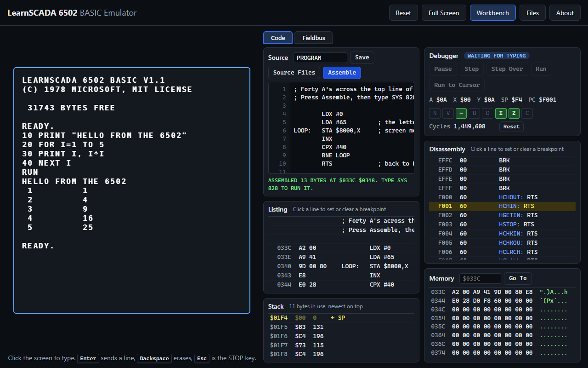This screenshot has width=588, height=368.
Task: Select stack entry $01F6
Action: 341,336
